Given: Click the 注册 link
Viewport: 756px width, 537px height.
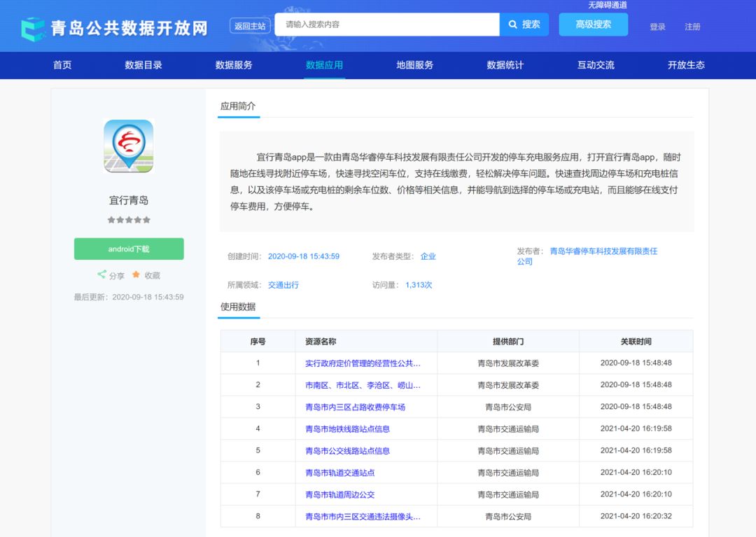Looking at the screenshot, I should (692, 27).
